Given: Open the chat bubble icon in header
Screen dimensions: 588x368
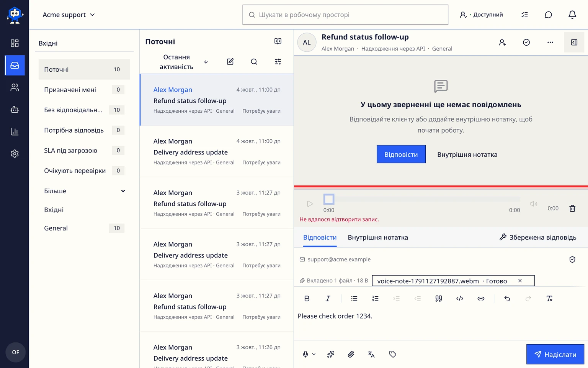Looking at the screenshot, I should pos(548,15).
